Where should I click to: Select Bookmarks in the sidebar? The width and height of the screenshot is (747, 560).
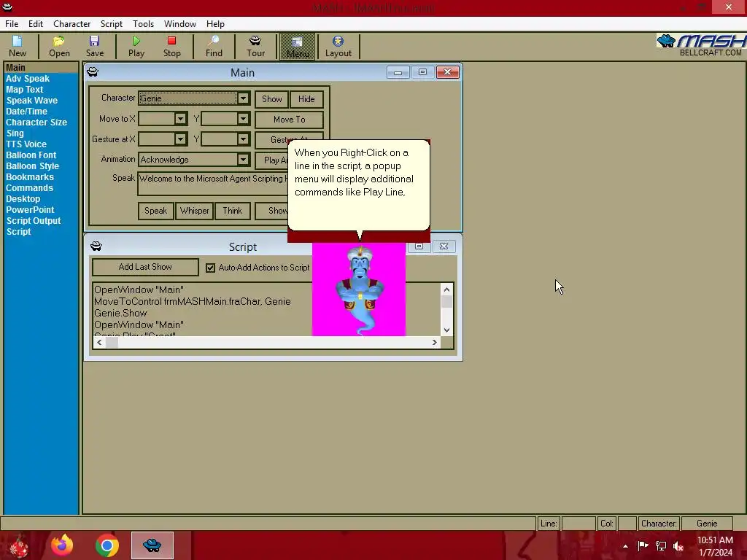[x=30, y=177]
